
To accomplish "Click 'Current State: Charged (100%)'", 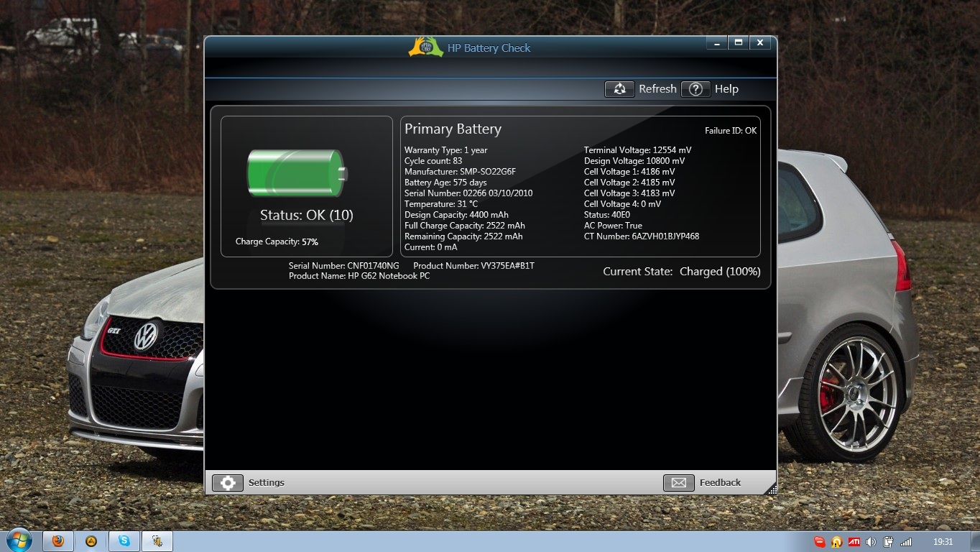I will point(682,272).
